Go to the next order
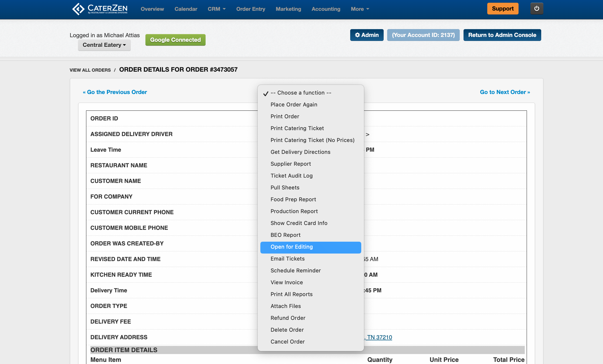Viewport: 603px width, 364px height. 505,92
